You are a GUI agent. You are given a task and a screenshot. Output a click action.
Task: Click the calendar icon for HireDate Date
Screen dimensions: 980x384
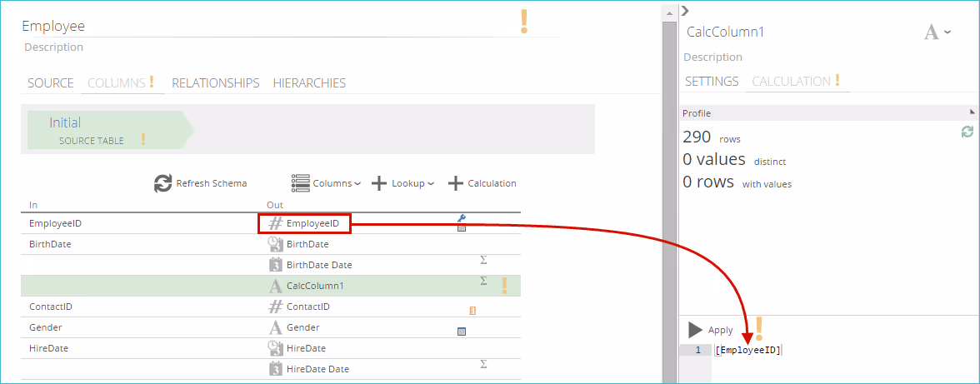point(276,369)
